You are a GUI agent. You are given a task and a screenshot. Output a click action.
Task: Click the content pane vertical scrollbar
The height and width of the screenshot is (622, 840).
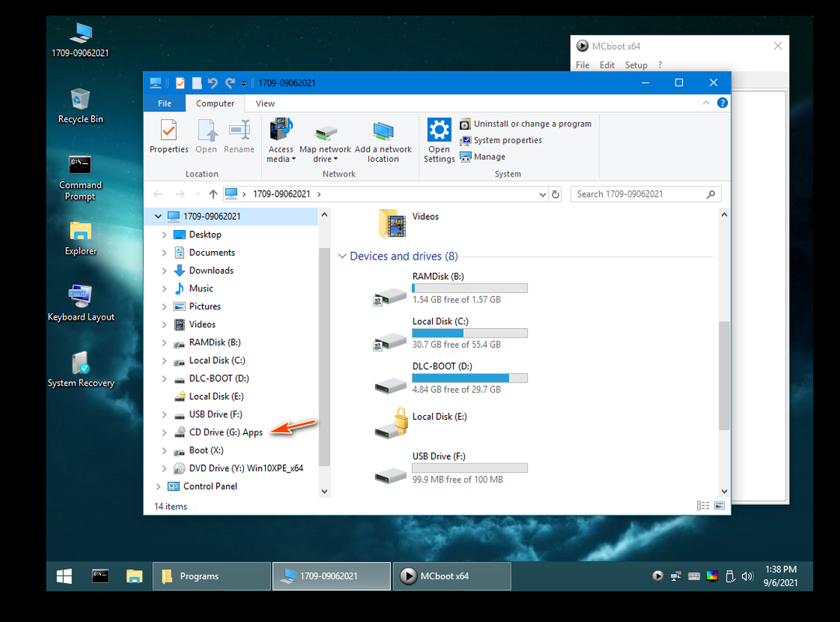tap(724, 376)
